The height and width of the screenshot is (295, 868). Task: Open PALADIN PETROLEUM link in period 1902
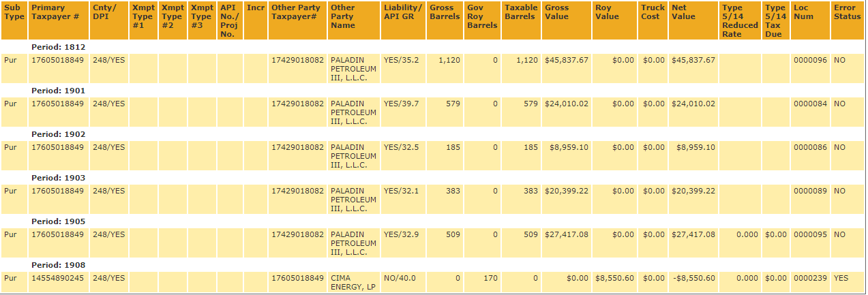[353, 156]
